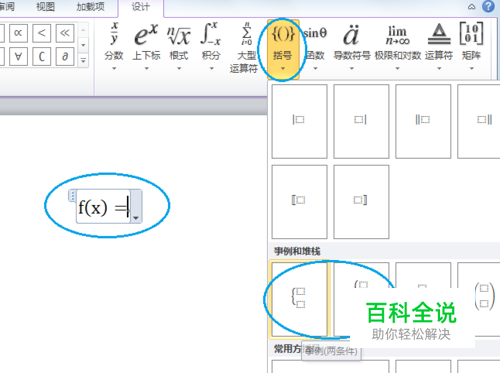Viewport: 500px width, 373px height.
Task: Click dropdown arrow under 函数
Action: pyautogui.click(x=315, y=68)
